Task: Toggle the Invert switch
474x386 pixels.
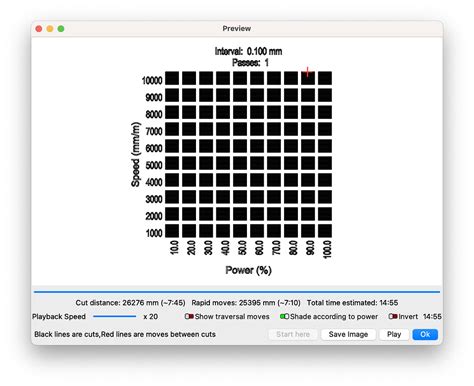Action: pos(393,316)
